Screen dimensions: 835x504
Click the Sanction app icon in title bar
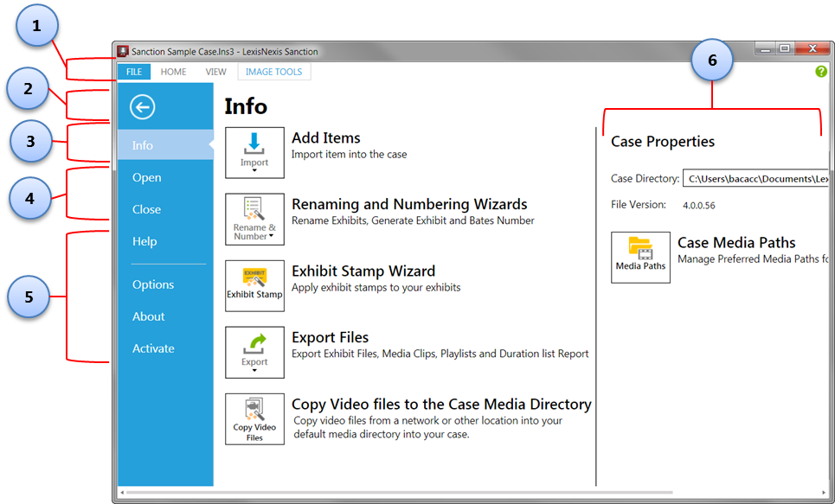pos(123,51)
